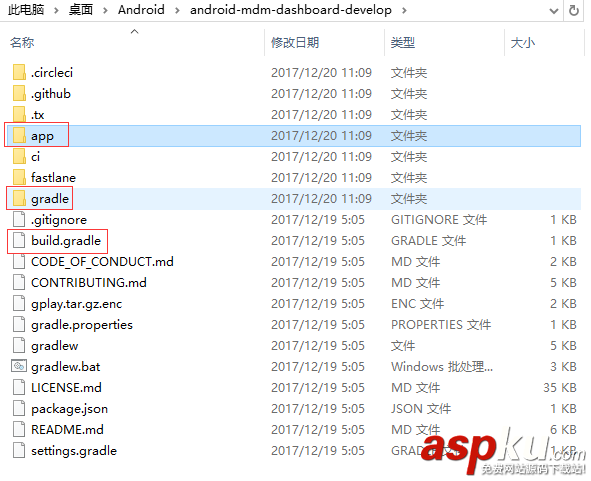Expand the chevron after Android in breadcrumb

pyautogui.click(x=177, y=10)
